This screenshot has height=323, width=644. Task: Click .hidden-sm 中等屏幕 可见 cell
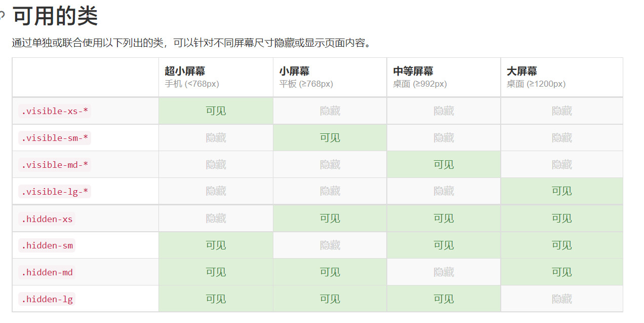tap(444, 245)
